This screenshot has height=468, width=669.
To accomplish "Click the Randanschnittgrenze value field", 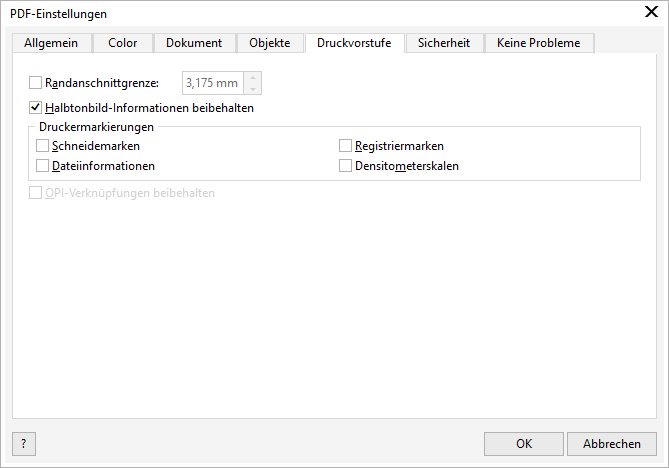I will 212,83.
